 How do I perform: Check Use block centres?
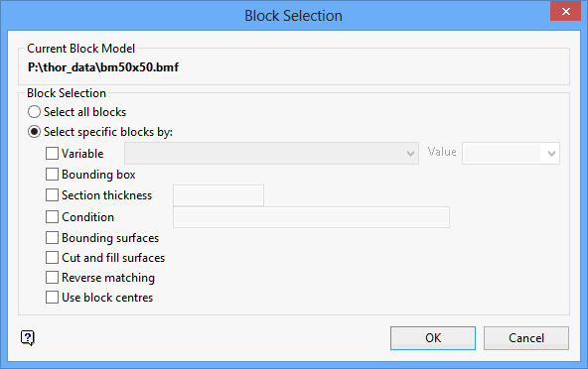coord(52,298)
